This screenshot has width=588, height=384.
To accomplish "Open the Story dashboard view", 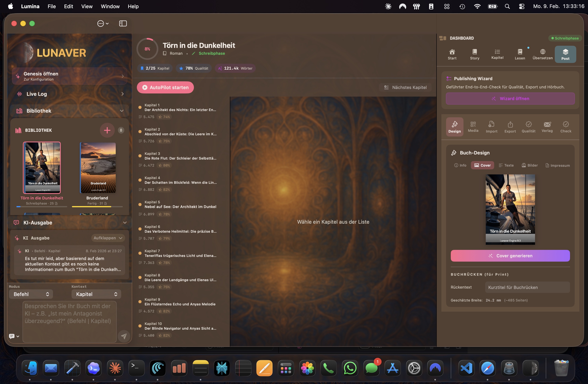I will [x=475, y=54].
